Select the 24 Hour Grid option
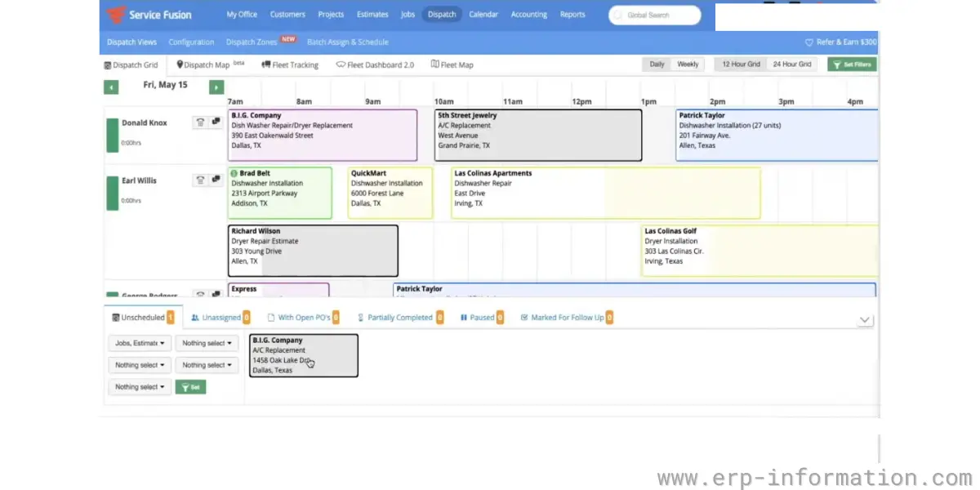This screenshot has height=490, width=980. coord(792,65)
